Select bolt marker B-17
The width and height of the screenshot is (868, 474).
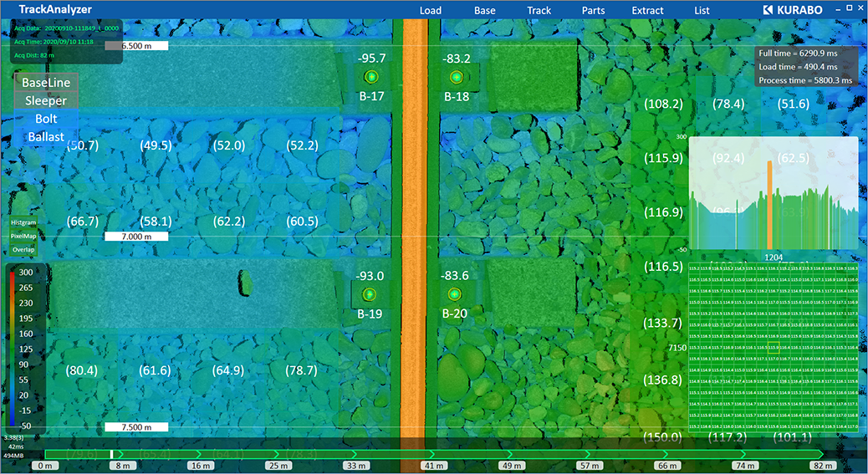tap(371, 77)
